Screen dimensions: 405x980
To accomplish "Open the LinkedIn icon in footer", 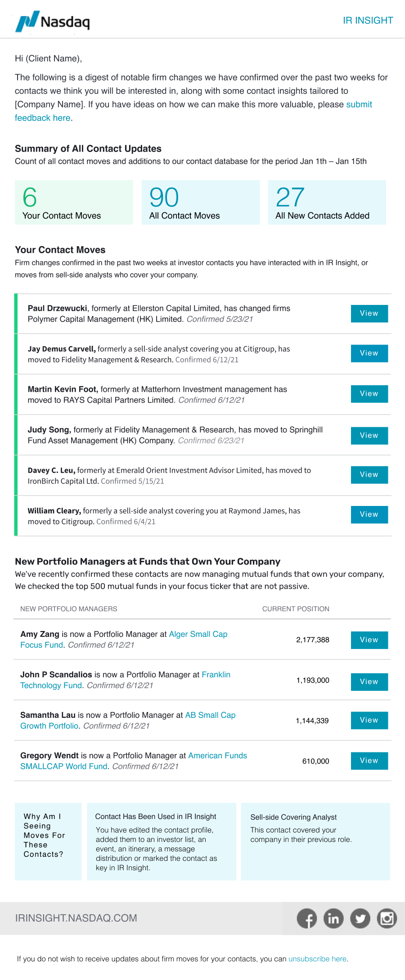I will coord(333,918).
